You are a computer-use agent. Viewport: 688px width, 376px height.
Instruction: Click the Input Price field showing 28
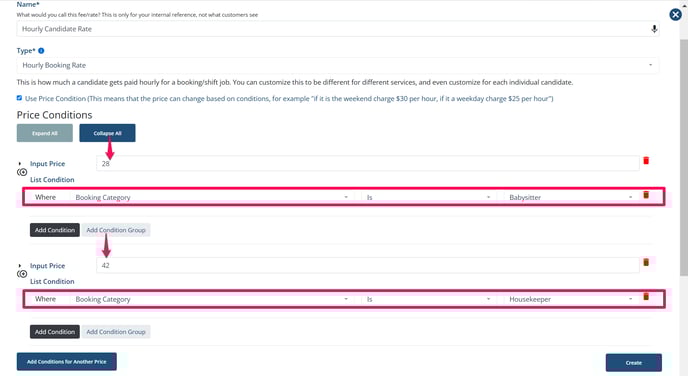point(368,164)
